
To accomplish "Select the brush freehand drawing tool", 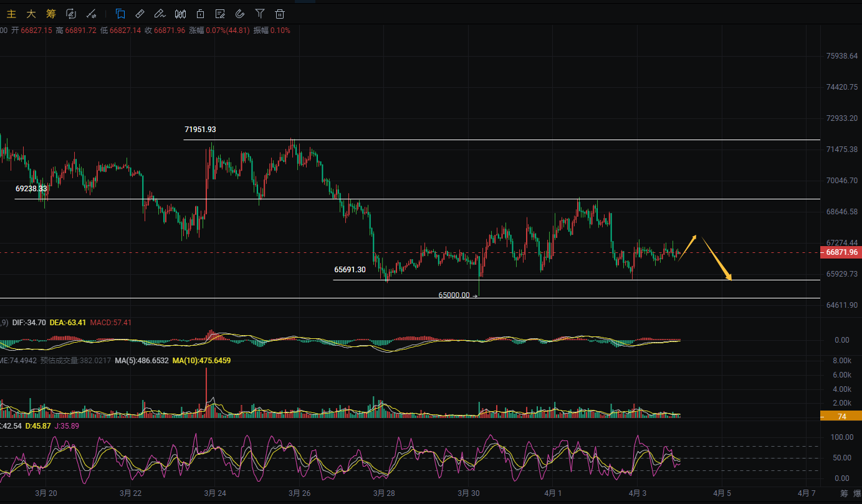I will pyautogui.click(x=160, y=13).
